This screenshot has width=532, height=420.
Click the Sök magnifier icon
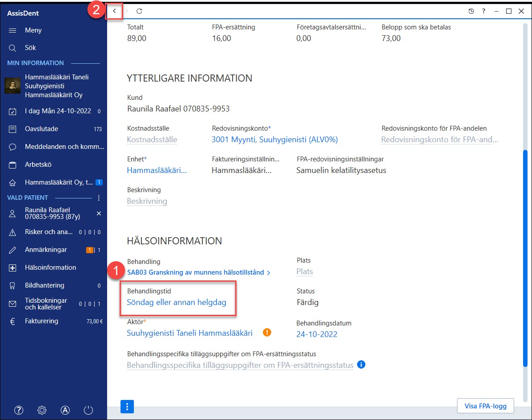click(x=12, y=48)
